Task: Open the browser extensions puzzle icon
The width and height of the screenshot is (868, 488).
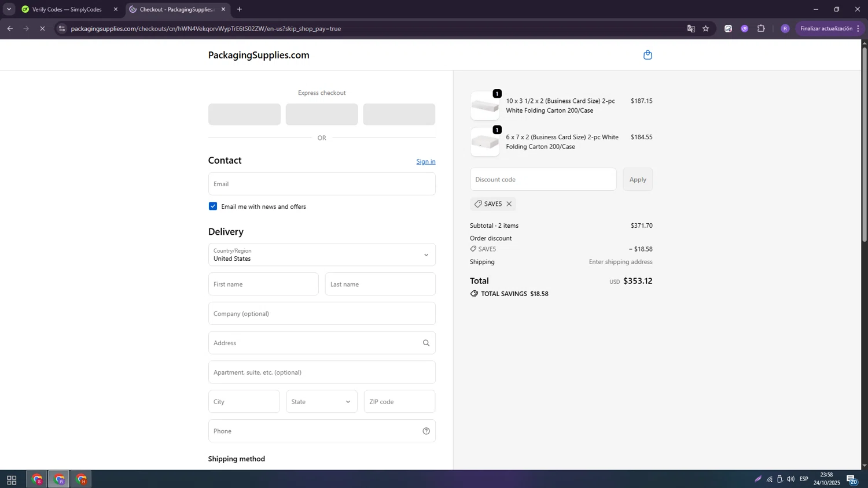Action: tap(761, 28)
